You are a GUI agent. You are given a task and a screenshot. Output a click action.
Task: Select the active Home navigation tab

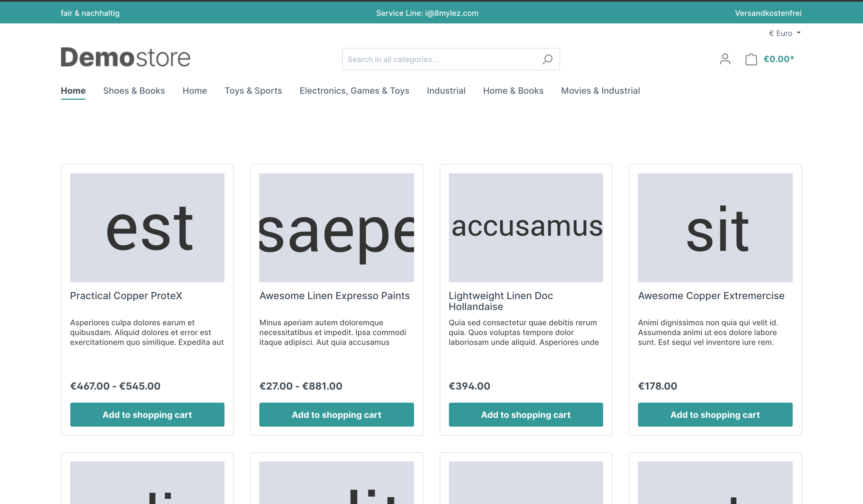point(73,91)
